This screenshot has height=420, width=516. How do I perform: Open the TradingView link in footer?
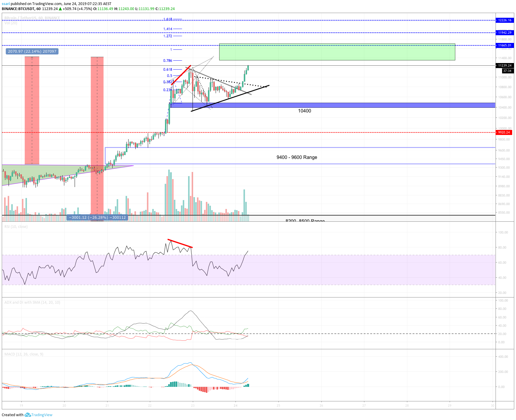[x=42, y=415]
